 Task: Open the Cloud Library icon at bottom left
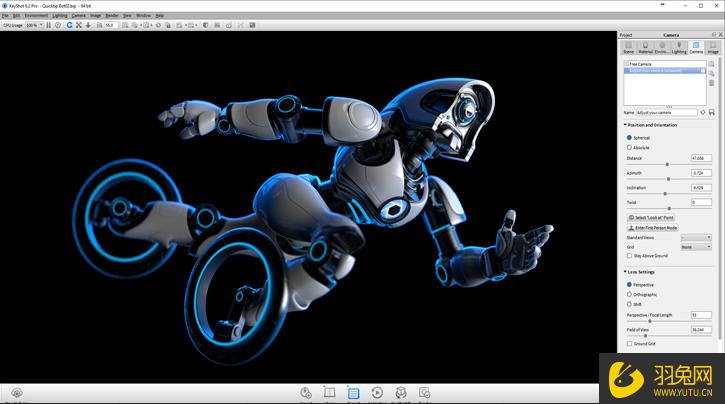(17, 393)
